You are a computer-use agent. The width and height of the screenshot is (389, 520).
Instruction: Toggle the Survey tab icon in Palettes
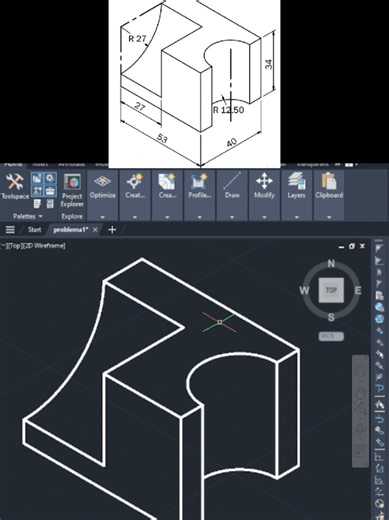click(x=37, y=191)
